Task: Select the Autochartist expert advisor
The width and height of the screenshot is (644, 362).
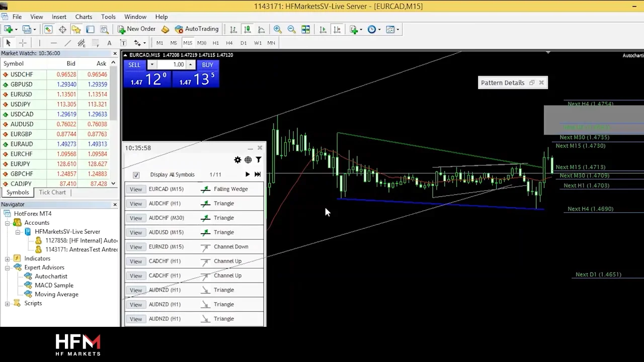Action: click(51, 277)
